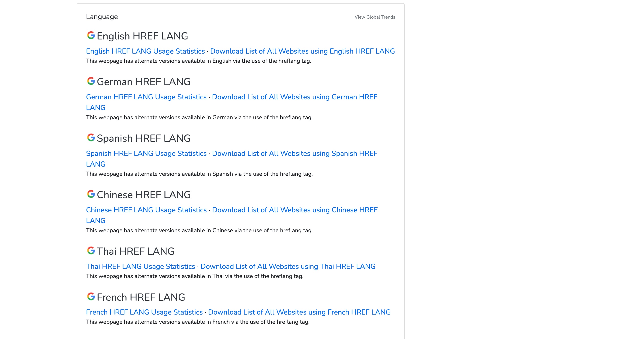Click the Google icon beside French HREF LANG
Viewport: 644px width, 339px height.
point(91,296)
